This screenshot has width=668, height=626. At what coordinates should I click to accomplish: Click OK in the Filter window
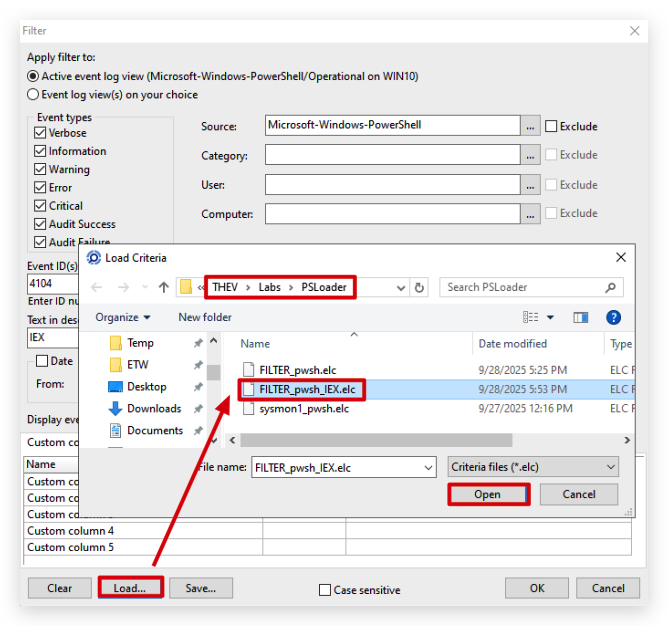537,588
